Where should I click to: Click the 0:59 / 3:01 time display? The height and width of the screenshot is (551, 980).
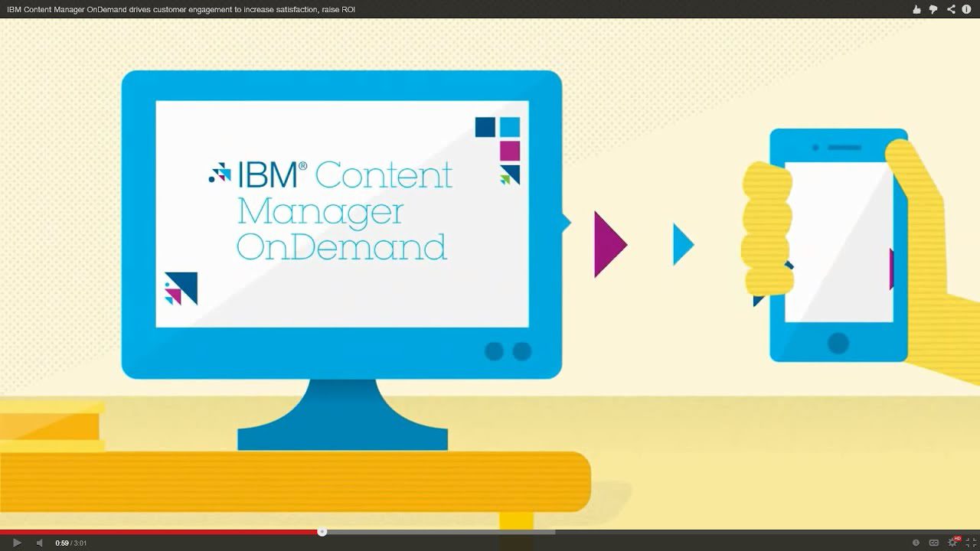[x=70, y=543]
